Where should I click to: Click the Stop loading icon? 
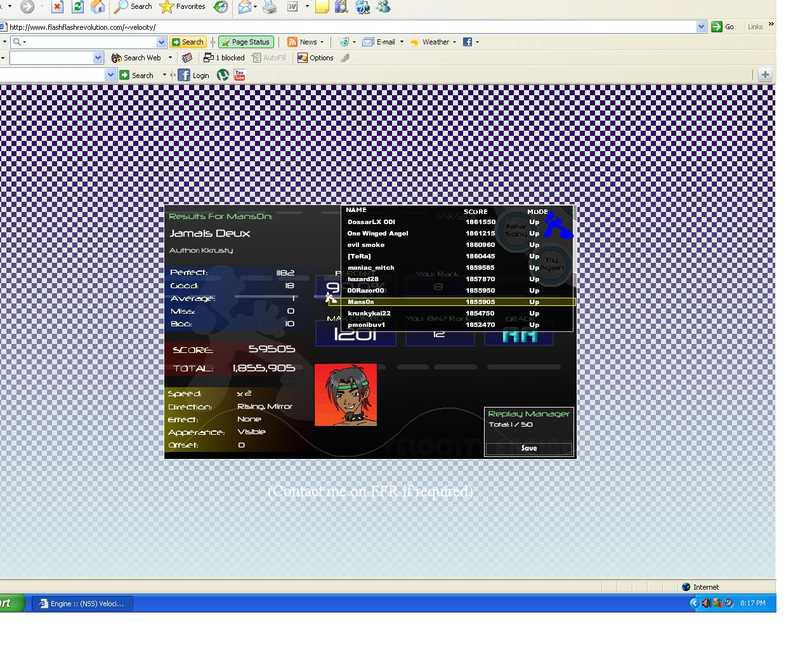57,7
